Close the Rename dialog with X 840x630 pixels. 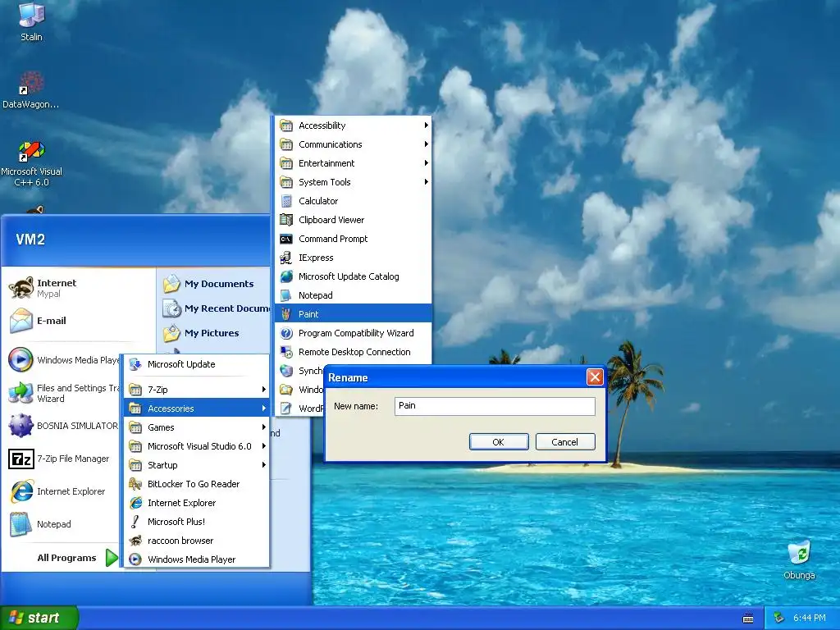(x=595, y=377)
